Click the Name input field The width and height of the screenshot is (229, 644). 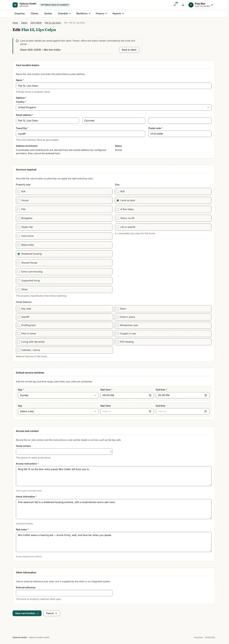pos(114,86)
